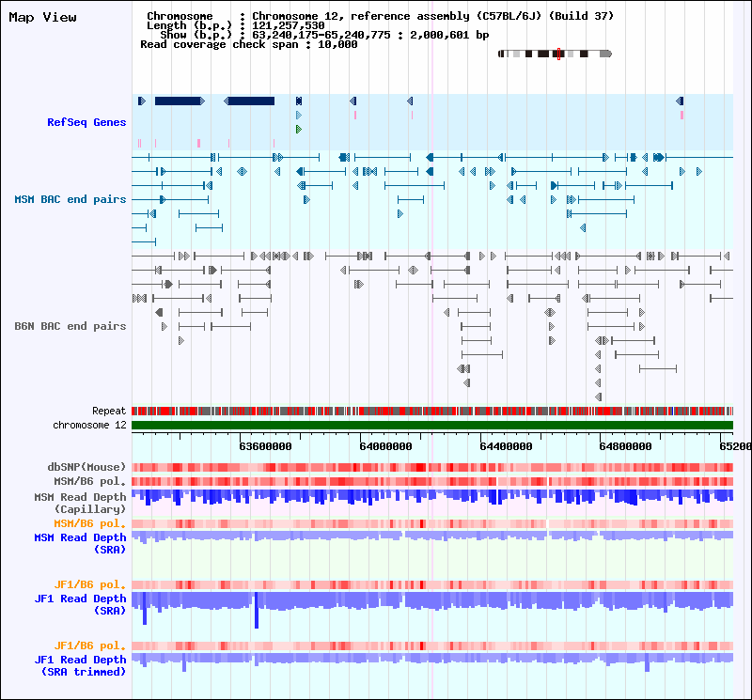Click the read coverage check span value 10,000
The height and width of the screenshot is (700, 752).
click(x=337, y=44)
